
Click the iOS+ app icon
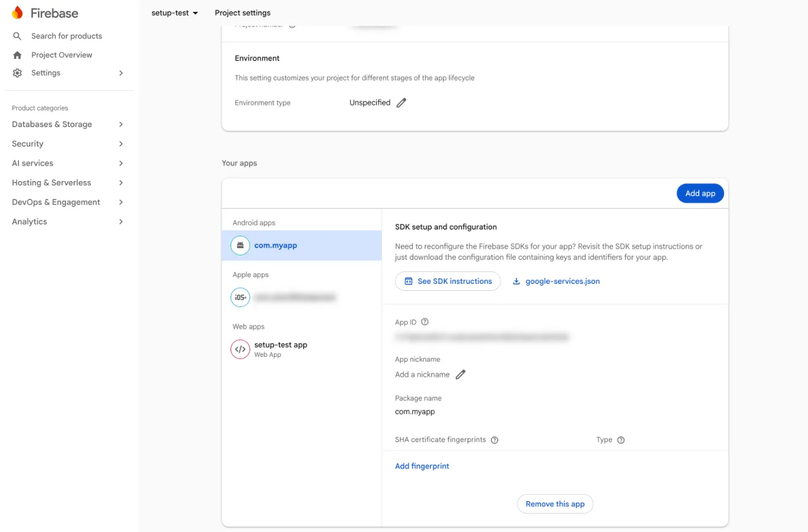pyautogui.click(x=240, y=297)
